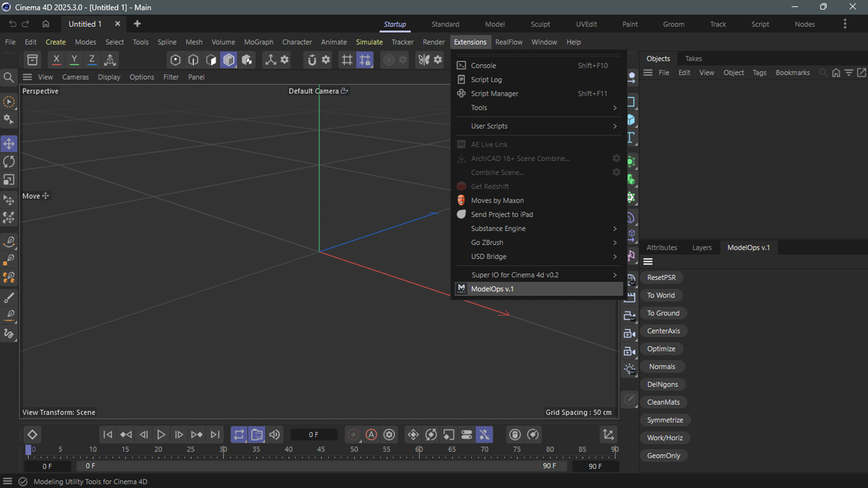Expand the Substance Engine submenu
868x488 pixels.
539,229
